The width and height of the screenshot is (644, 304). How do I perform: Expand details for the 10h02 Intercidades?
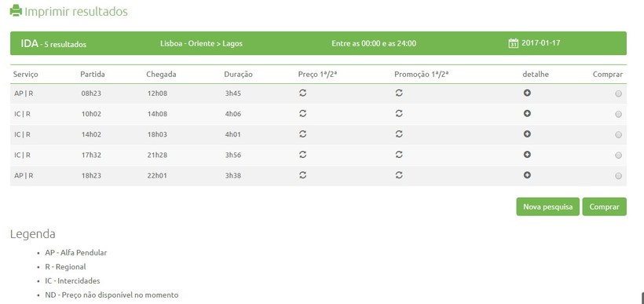(x=527, y=113)
